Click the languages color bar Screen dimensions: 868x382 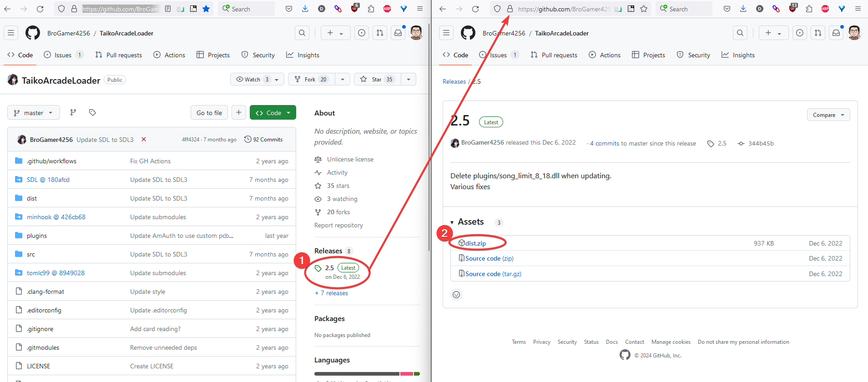coord(367,374)
